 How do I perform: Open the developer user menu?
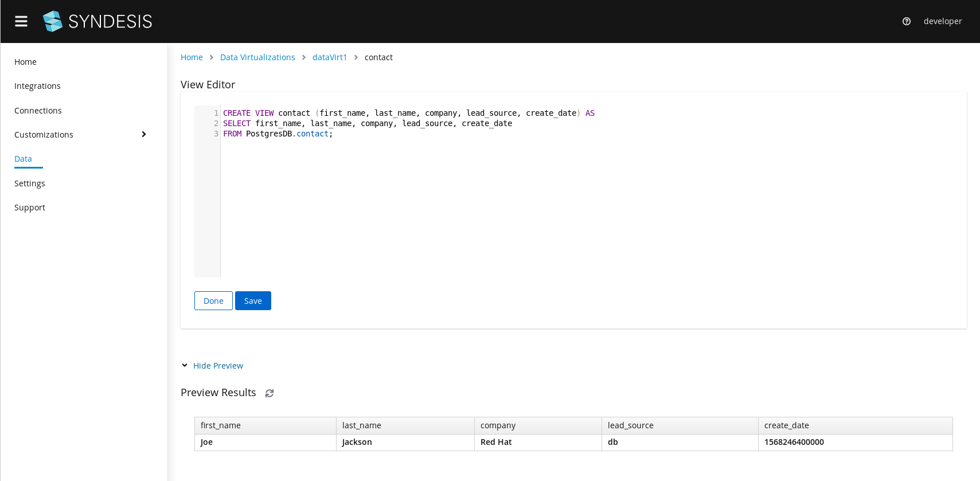(x=942, y=21)
